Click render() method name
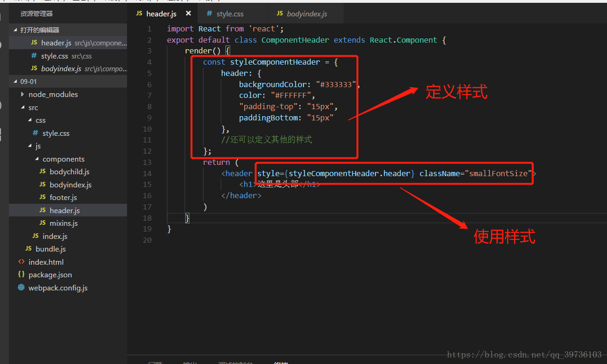607x364 pixels. point(198,51)
